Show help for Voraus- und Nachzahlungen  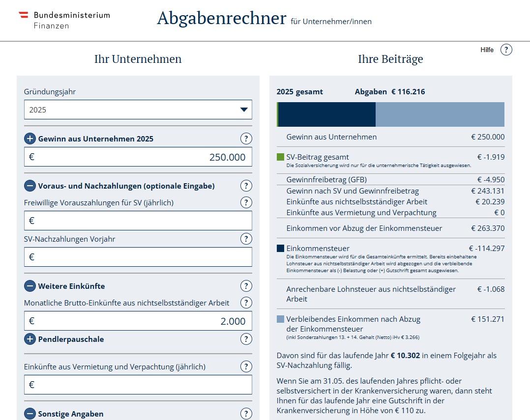246,186
